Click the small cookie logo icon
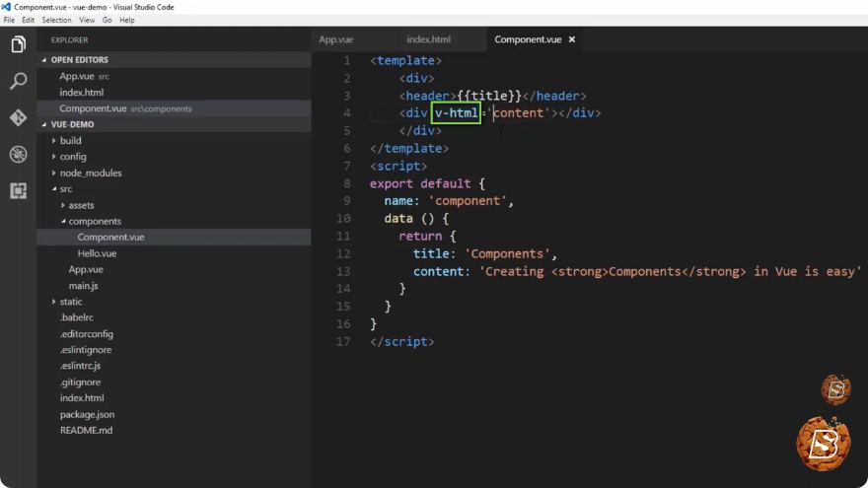This screenshot has width=868, height=488. pyautogui.click(x=835, y=389)
